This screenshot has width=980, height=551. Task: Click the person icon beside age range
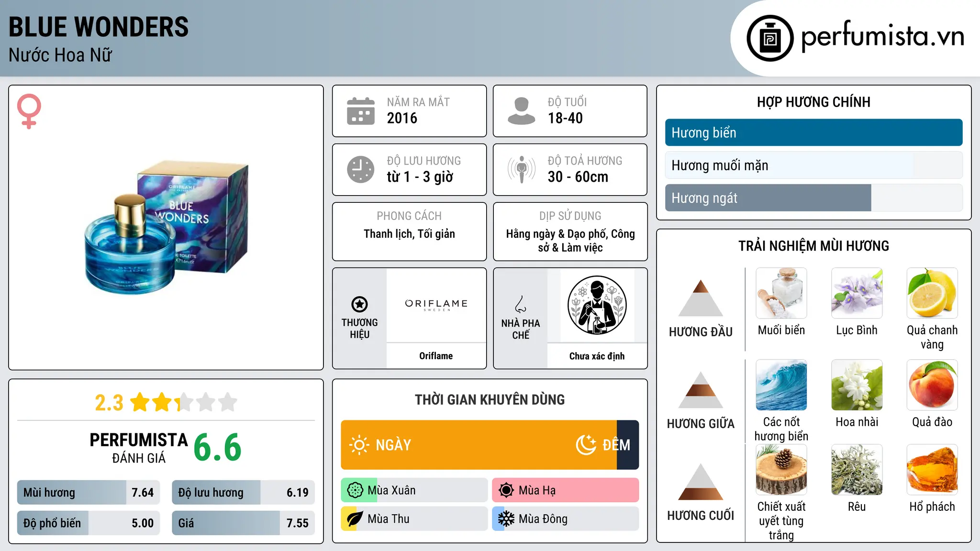coord(521,111)
